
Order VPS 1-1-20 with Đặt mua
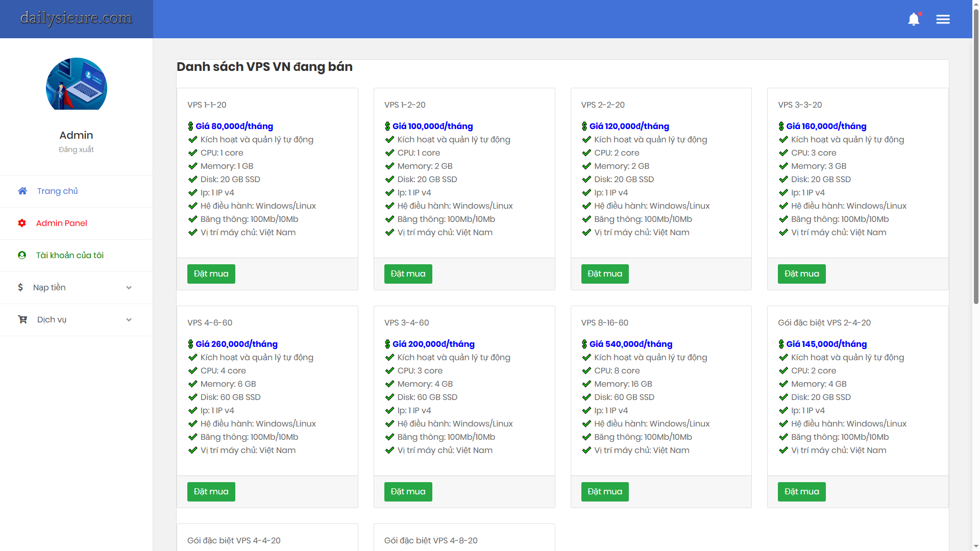pyautogui.click(x=211, y=274)
